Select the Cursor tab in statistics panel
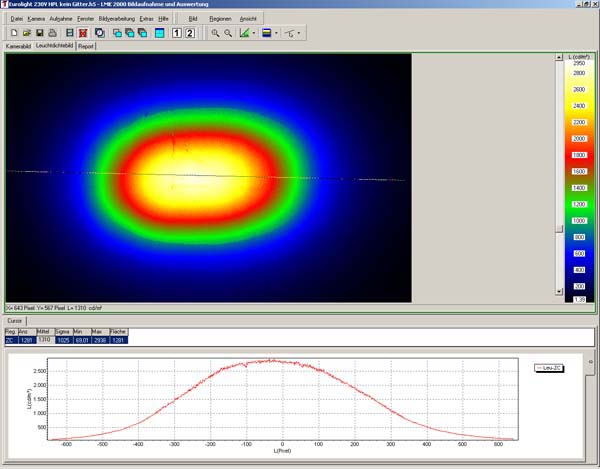The height and width of the screenshot is (469, 600). (x=15, y=321)
